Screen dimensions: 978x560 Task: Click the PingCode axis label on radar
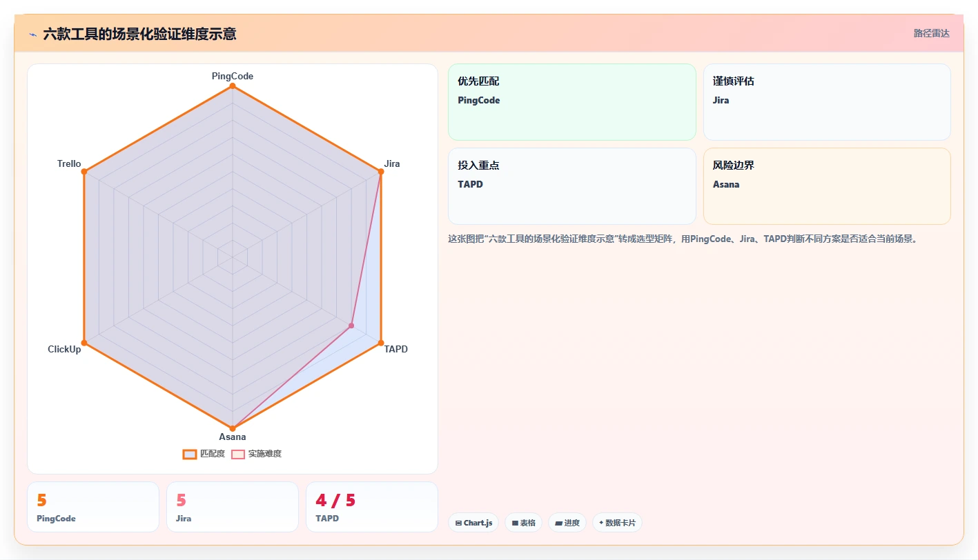pyautogui.click(x=233, y=76)
